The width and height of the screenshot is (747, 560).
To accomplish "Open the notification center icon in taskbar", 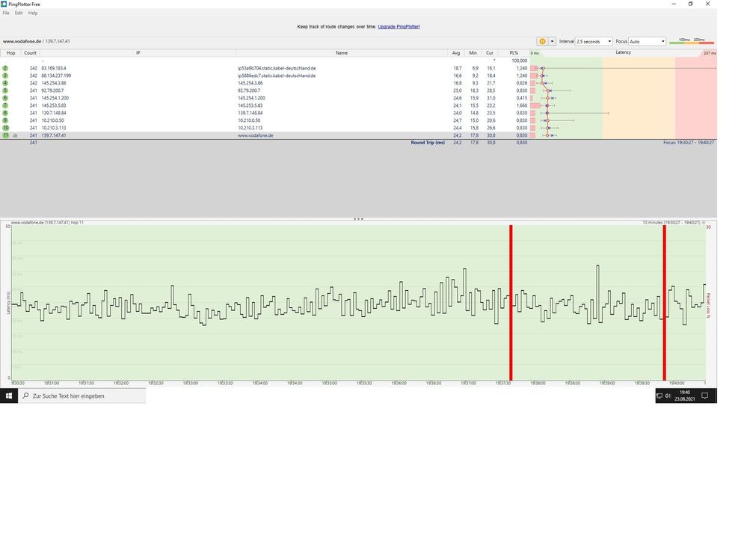I will [x=705, y=396].
